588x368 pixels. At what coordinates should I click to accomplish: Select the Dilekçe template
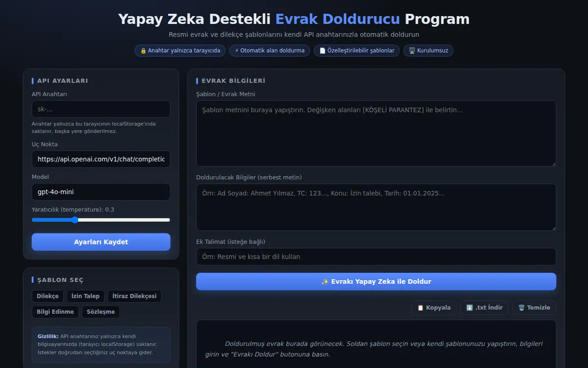coord(48,296)
